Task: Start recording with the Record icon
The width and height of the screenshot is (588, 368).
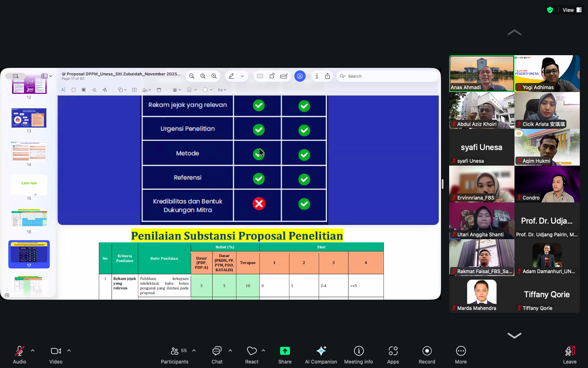Action: pyautogui.click(x=427, y=355)
